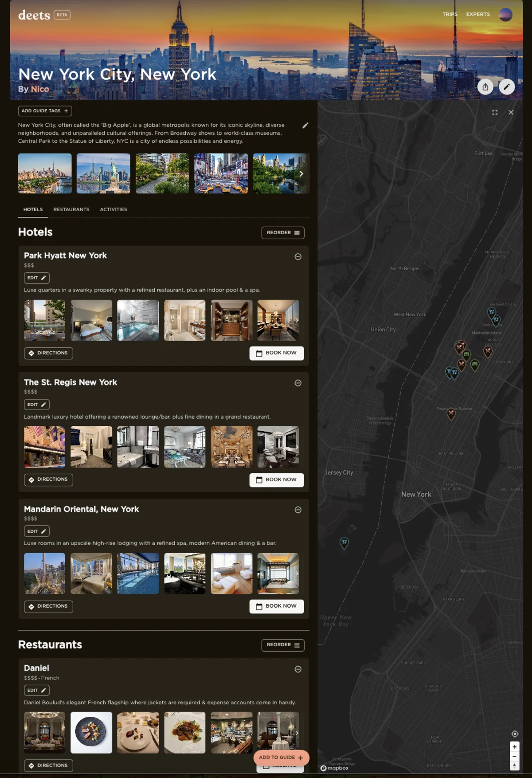Edit Mandarin Oriental entry
This screenshot has height=778, width=532.
coord(36,531)
